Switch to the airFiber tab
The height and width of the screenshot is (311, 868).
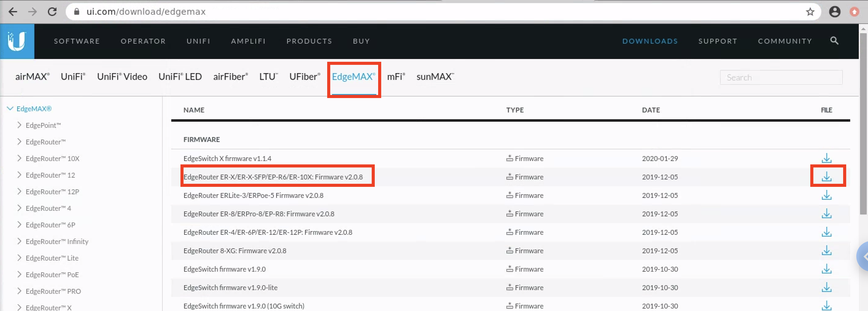231,77
